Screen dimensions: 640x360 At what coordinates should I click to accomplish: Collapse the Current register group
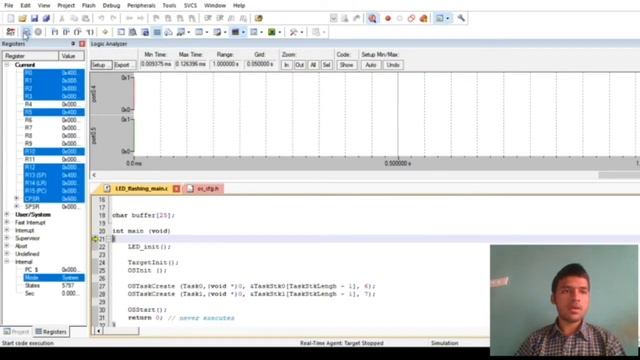(7, 65)
